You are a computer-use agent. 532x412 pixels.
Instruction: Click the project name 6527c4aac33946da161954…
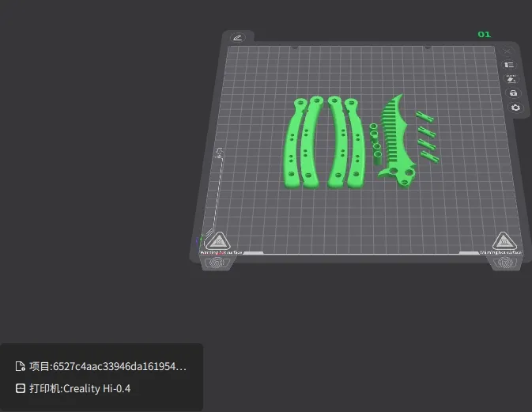pyautogui.click(x=108, y=366)
